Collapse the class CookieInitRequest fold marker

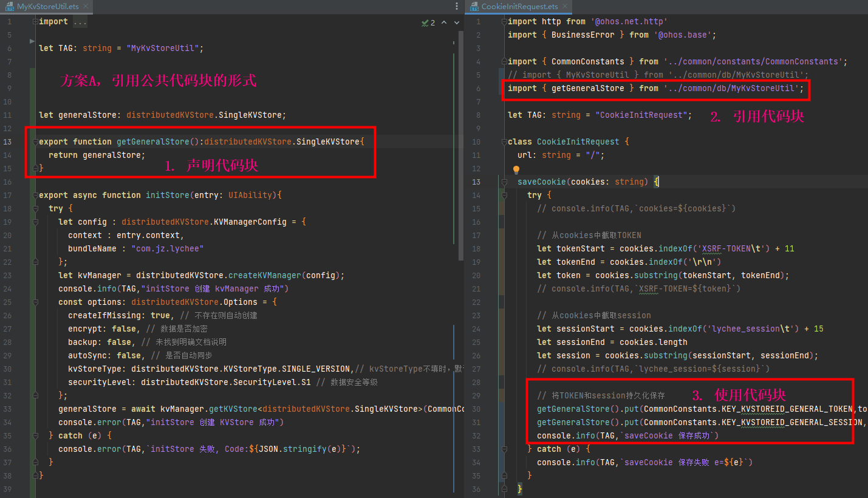pos(504,142)
